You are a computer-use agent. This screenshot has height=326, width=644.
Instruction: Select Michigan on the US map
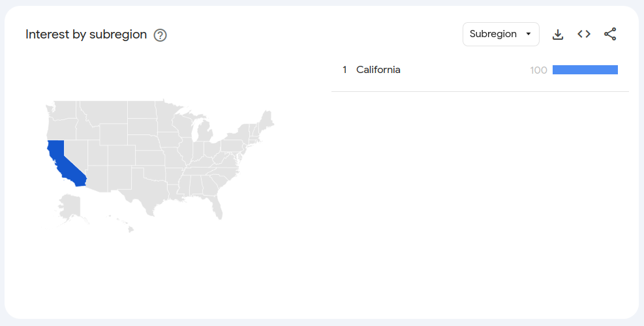point(204,132)
